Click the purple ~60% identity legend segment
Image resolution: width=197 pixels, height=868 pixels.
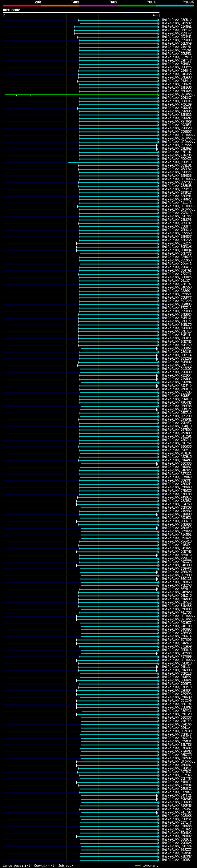pyautogui.click(x=99, y=6)
